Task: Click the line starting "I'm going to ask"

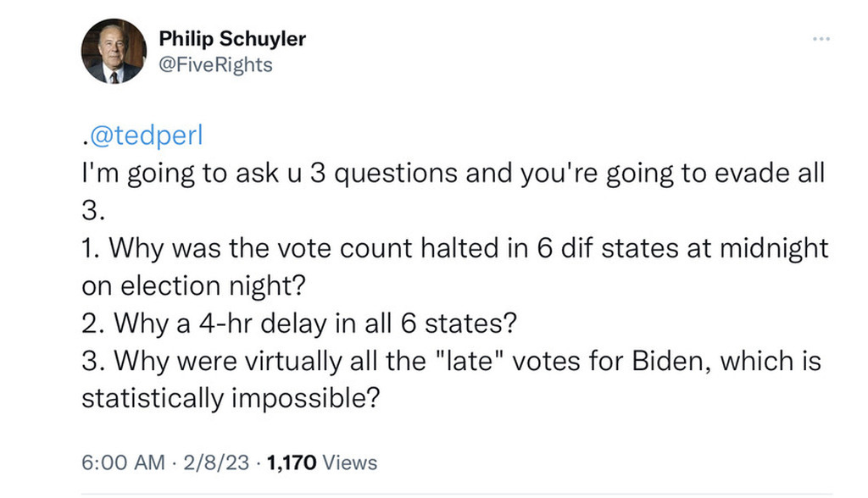Action: click(453, 174)
